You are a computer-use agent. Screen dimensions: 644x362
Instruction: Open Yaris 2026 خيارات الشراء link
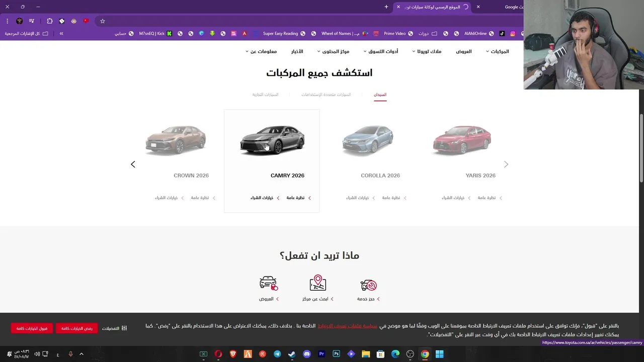pos(456,198)
